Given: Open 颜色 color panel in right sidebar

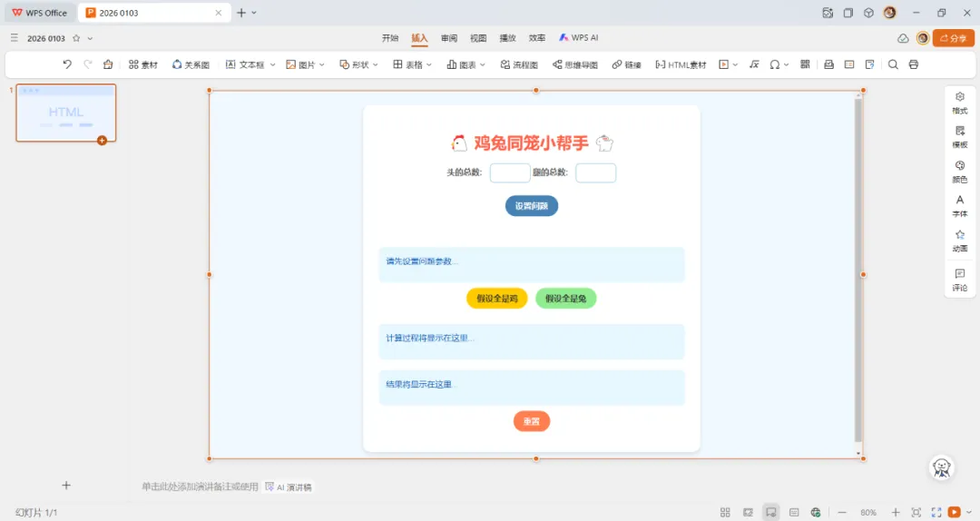Looking at the screenshot, I should (x=960, y=172).
